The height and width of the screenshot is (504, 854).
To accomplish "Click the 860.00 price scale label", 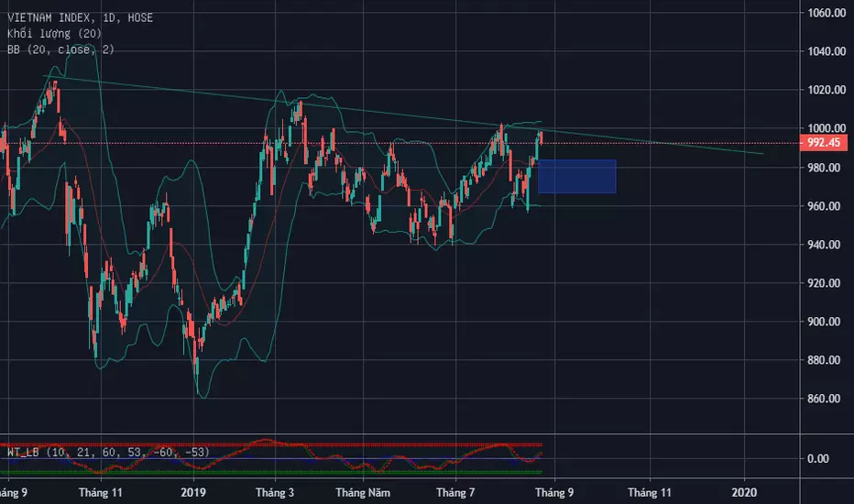I will point(826,400).
